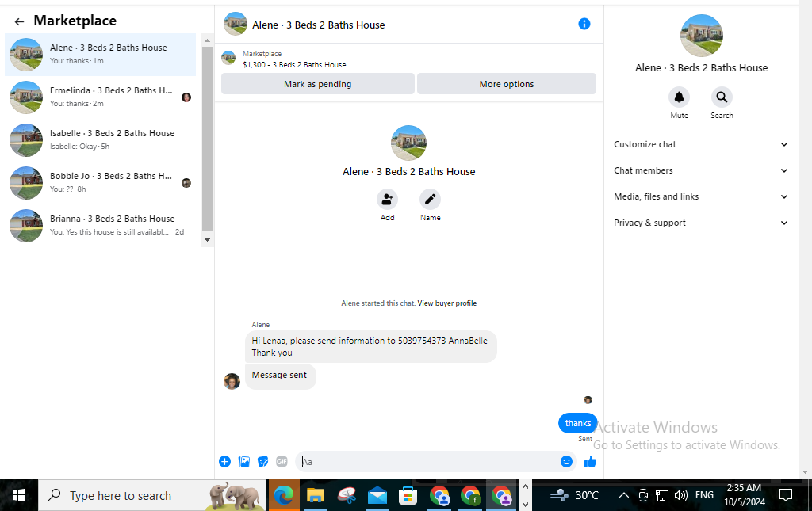Expand Privacy & support section
Screen dimensions: 812x511
pos(701,223)
